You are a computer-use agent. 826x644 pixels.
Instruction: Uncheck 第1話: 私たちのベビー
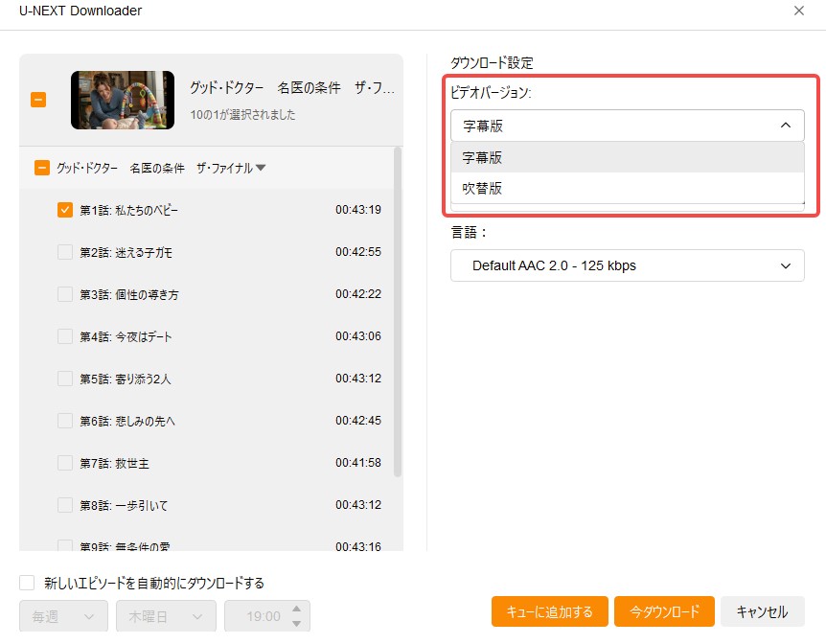pyautogui.click(x=63, y=210)
